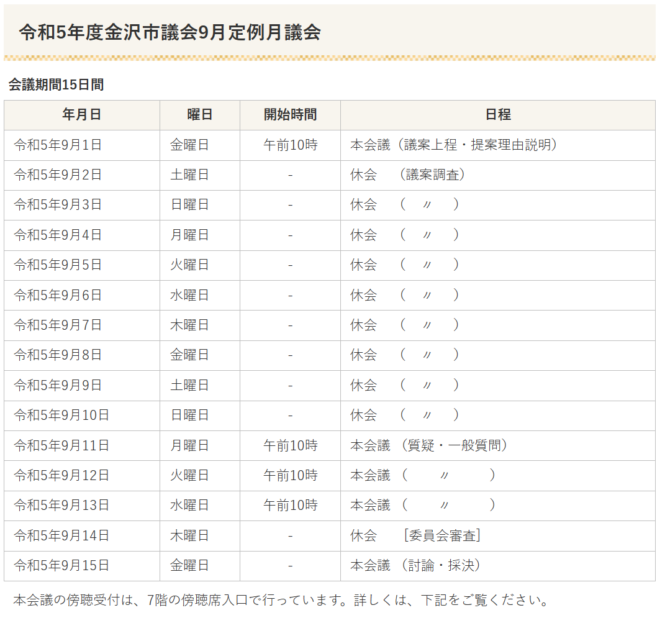Click 金曜日 in the September 8 row
The image size is (670, 618).
pos(189,355)
